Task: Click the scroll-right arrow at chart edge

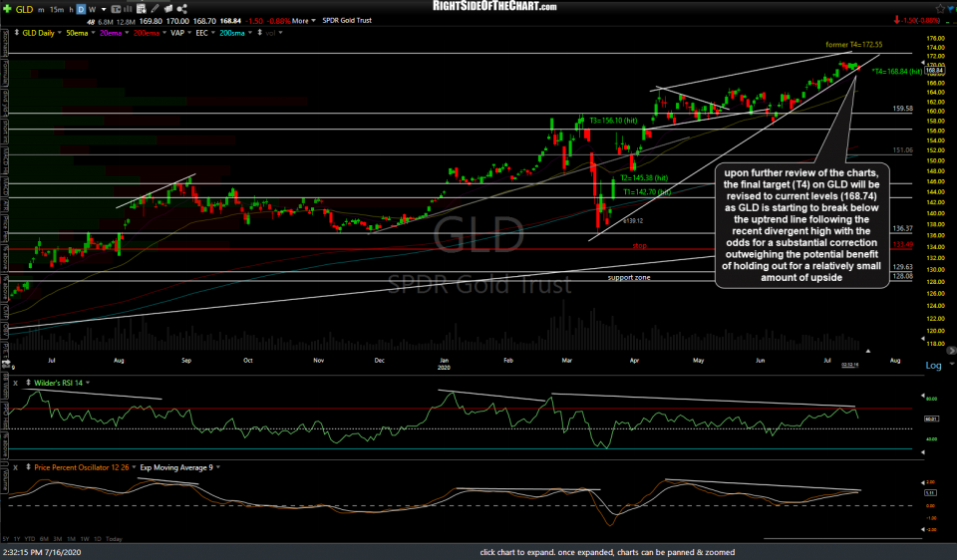Action: 951,351
